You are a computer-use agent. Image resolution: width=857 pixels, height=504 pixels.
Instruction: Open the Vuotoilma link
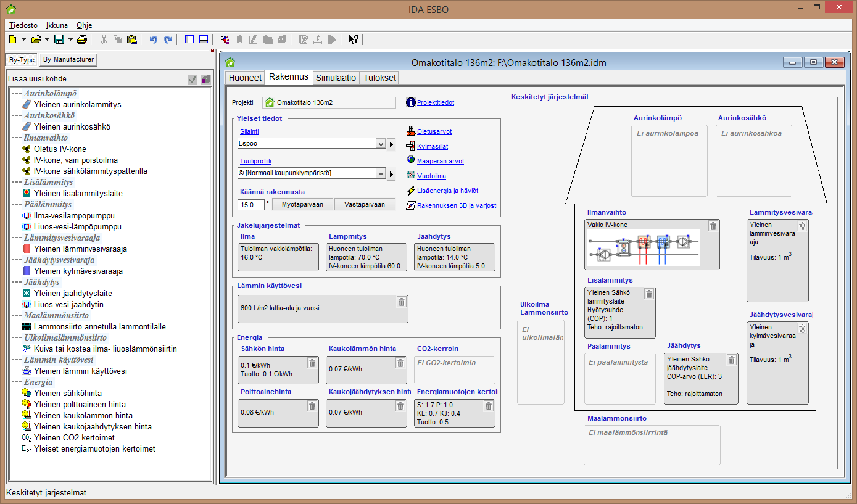click(431, 176)
